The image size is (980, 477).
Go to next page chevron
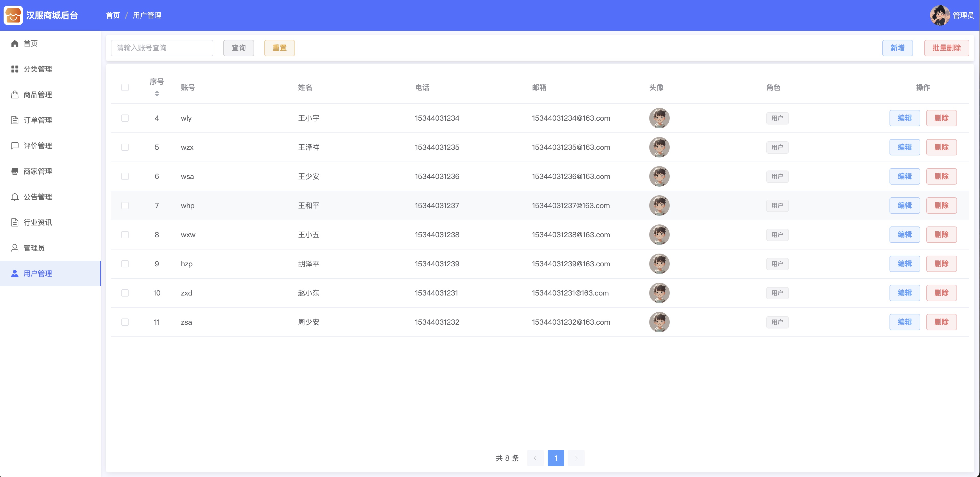point(576,458)
